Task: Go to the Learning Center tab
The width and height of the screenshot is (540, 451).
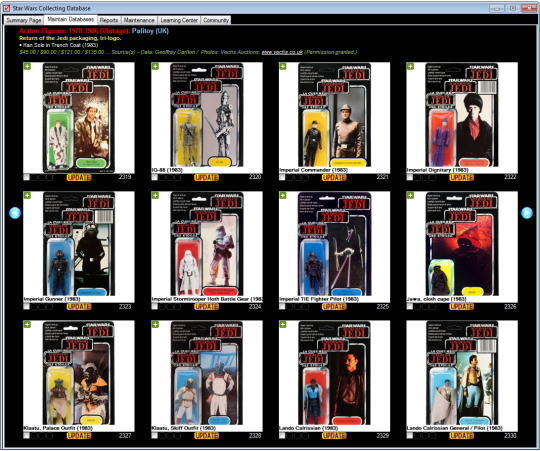Action: 179,20
